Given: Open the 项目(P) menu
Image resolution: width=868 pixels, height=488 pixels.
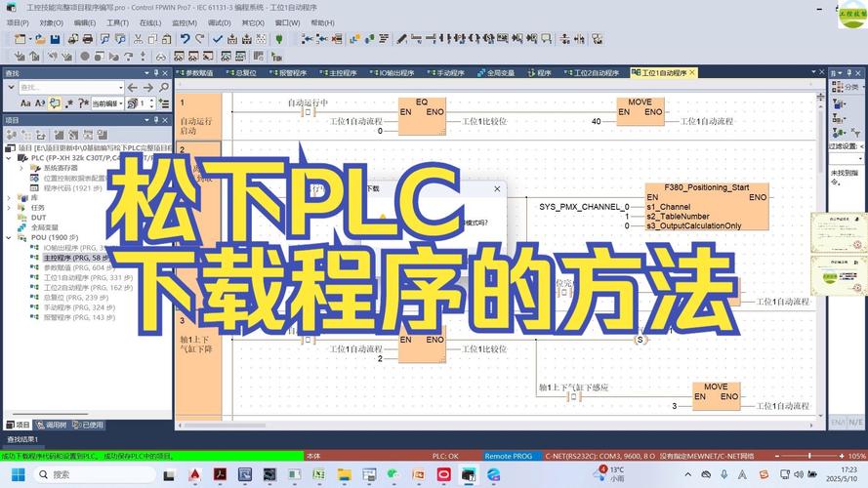Looking at the screenshot, I should [x=18, y=22].
